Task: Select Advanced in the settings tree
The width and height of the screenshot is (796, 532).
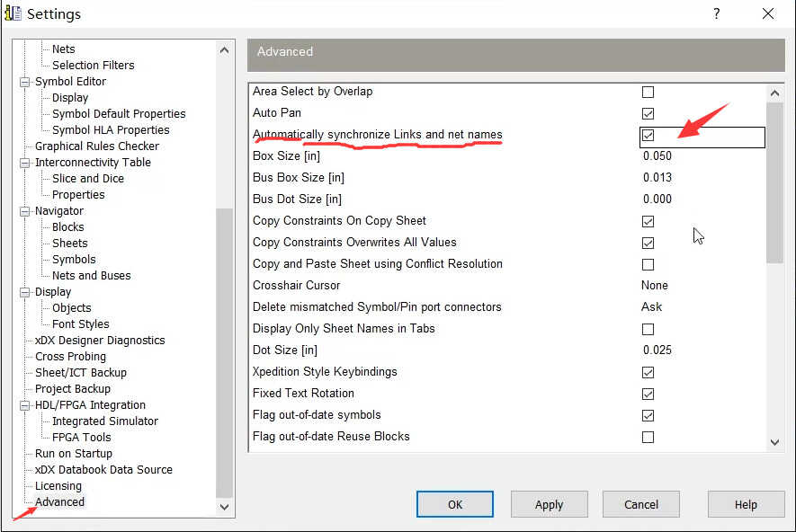Action: tap(59, 502)
